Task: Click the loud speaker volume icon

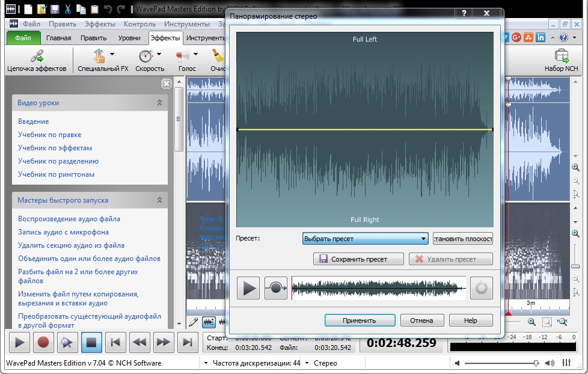Action: [x=550, y=363]
